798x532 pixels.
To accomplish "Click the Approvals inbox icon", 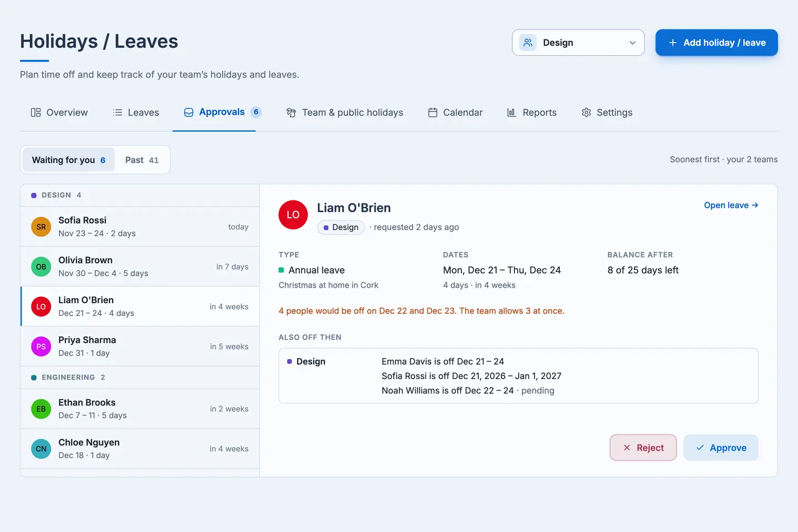I will coord(188,112).
